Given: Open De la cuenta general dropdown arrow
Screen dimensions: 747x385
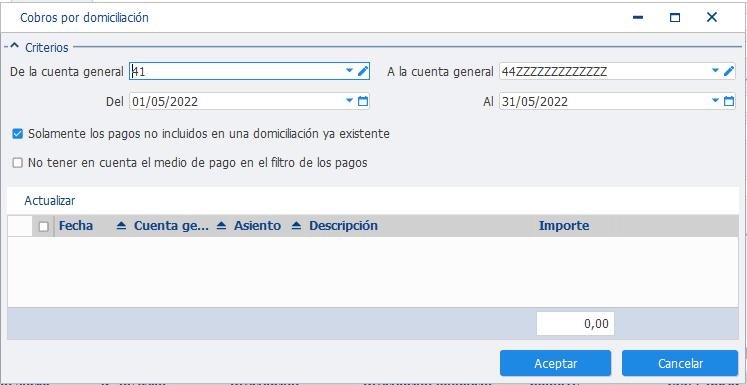Looking at the screenshot, I should click(x=349, y=71).
